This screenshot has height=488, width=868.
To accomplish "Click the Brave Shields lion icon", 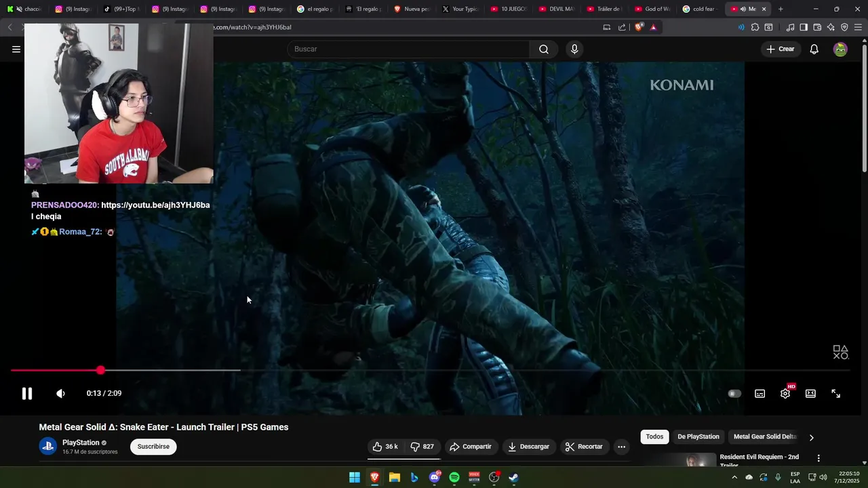I will [638, 27].
